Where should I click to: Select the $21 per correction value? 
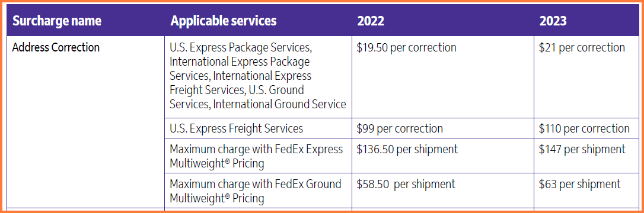point(582,47)
